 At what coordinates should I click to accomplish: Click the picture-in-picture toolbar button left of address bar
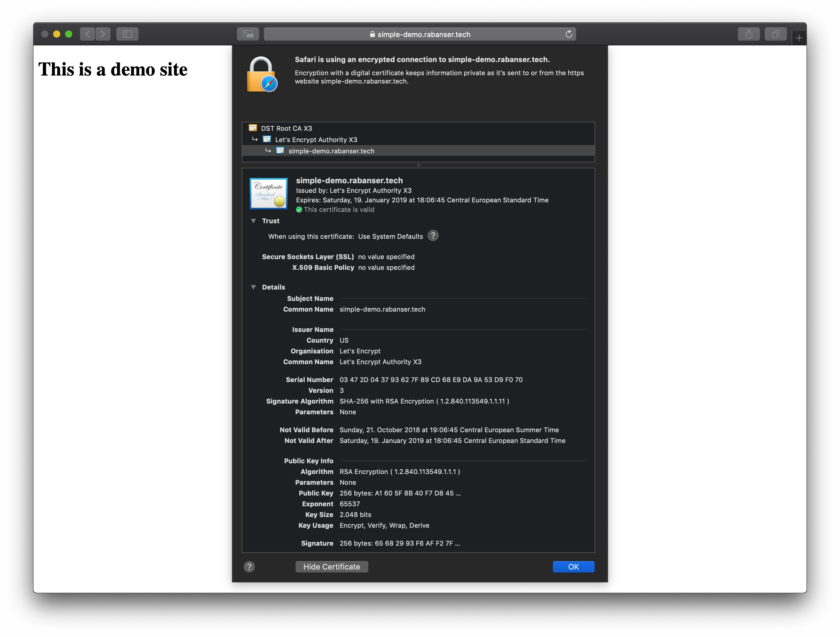[x=247, y=34]
